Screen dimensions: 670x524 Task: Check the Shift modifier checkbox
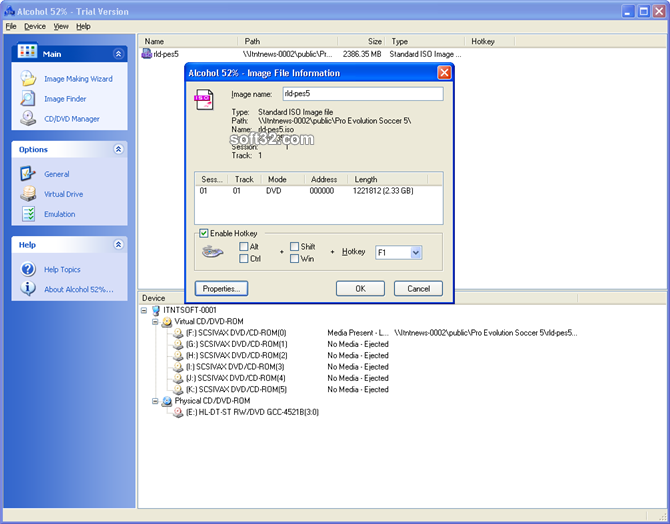(294, 247)
